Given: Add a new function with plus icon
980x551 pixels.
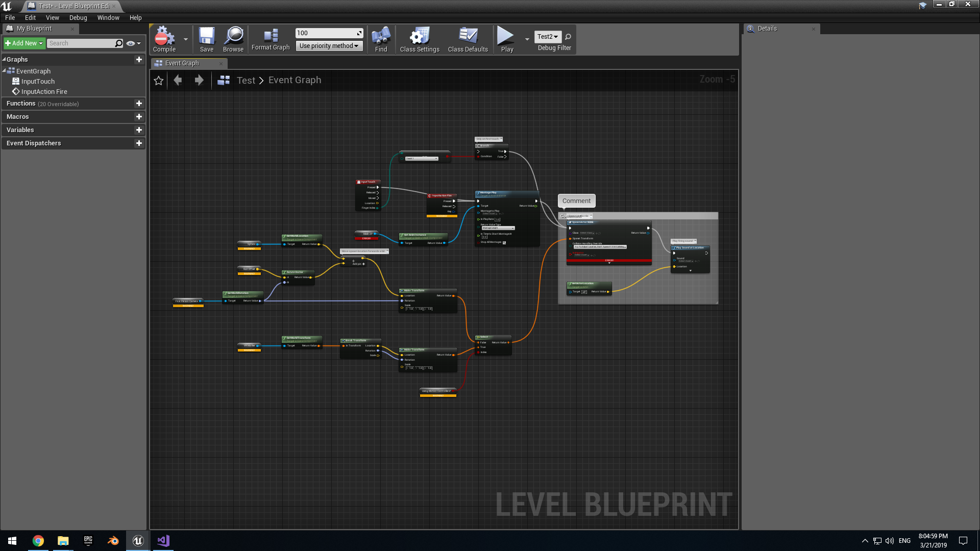Looking at the screenshot, I should pyautogui.click(x=139, y=104).
